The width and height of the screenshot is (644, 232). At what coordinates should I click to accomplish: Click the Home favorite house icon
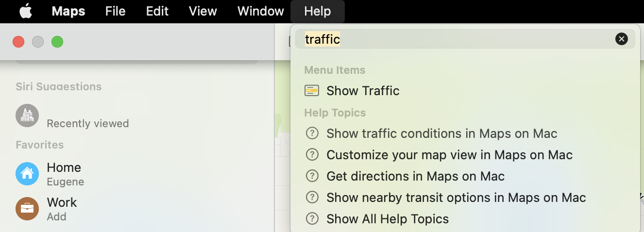coord(27,174)
